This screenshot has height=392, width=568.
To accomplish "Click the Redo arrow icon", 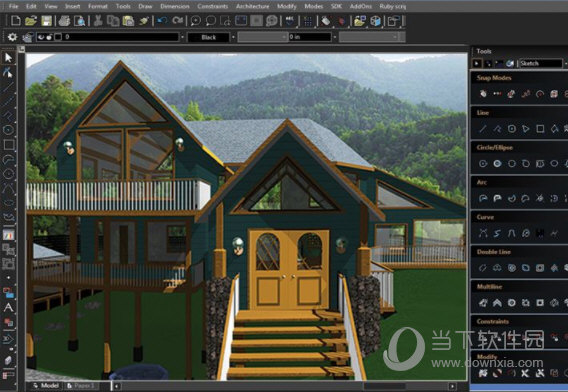I will 177,21.
